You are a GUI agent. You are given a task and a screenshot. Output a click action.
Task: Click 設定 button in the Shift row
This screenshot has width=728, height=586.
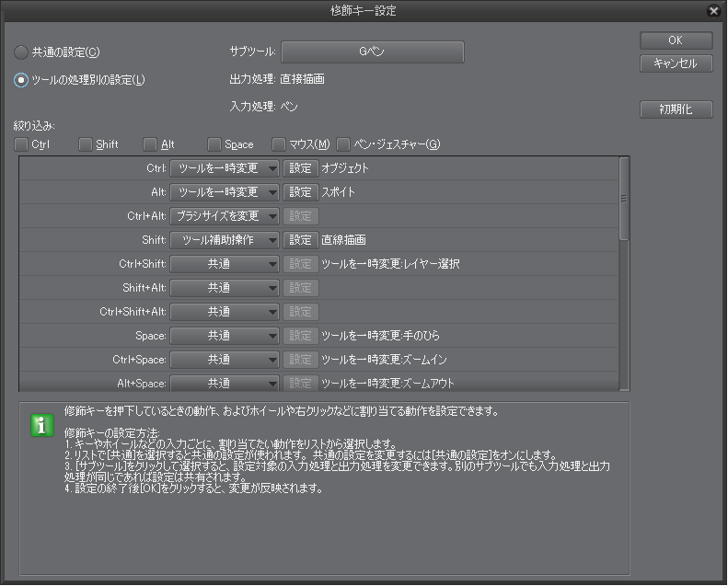(300, 240)
